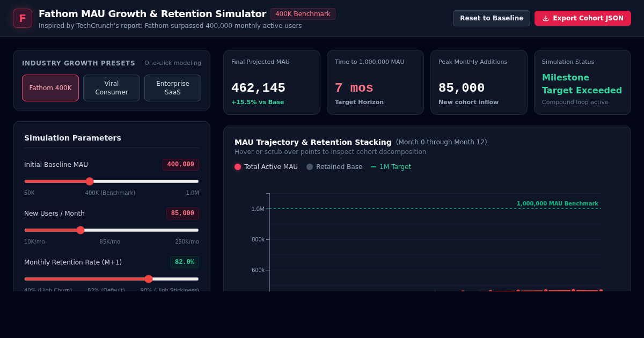Screen dimensions: 644x338
Task: Click the Time to 1,000,000 MAU card
Action: [x=375, y=82]
